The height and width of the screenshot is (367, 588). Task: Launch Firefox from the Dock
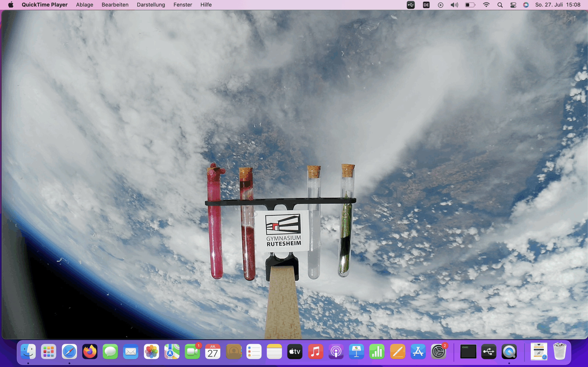pos(90,351)
